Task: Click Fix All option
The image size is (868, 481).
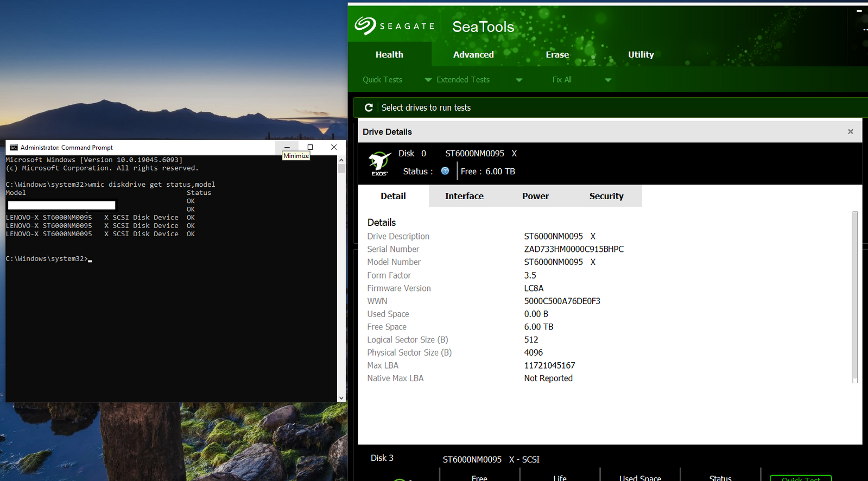Action: pos(562,79)
